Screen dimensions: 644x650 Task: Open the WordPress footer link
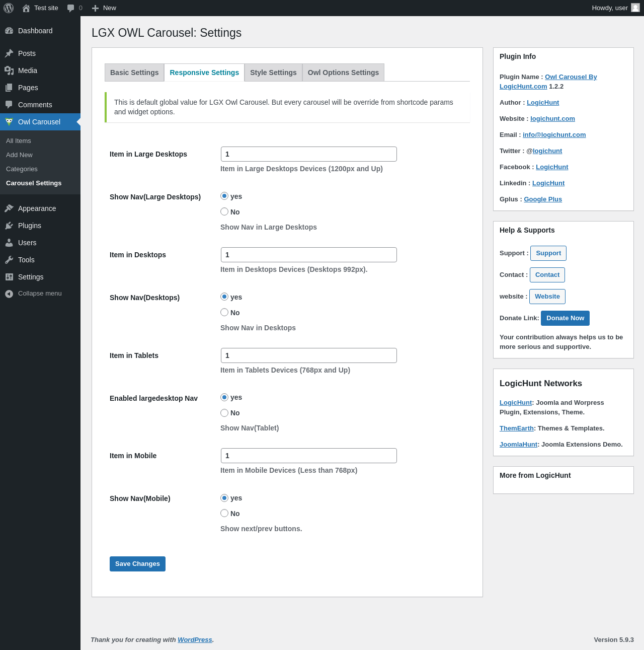pyautogui.click(x=195, y=640)
